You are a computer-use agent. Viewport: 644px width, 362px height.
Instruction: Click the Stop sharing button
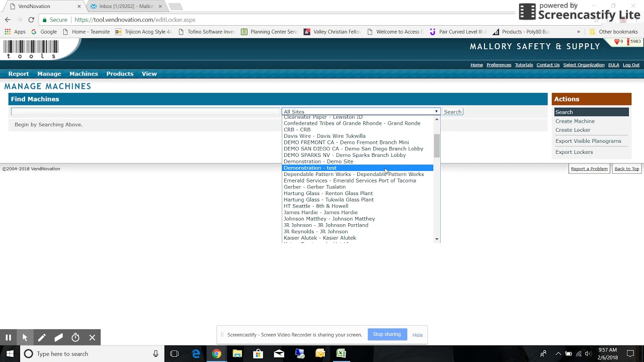click(387, 334)
